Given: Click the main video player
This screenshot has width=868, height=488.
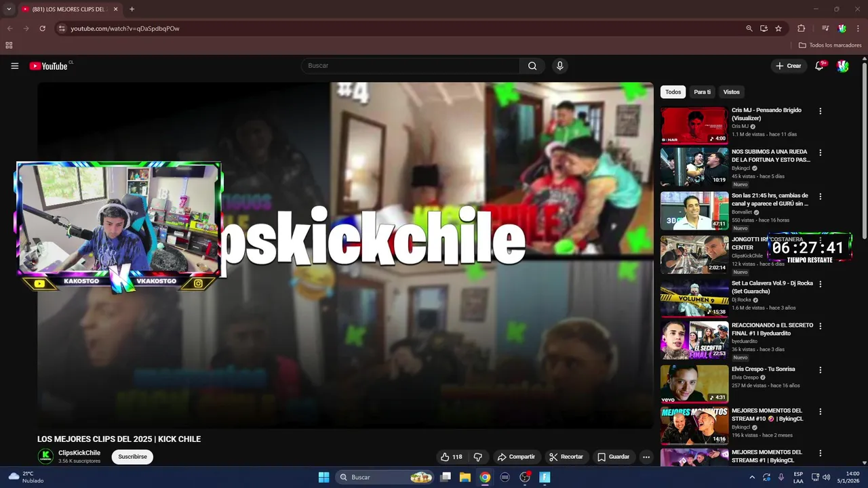Looking at the screenshot, I should (345, 255).
